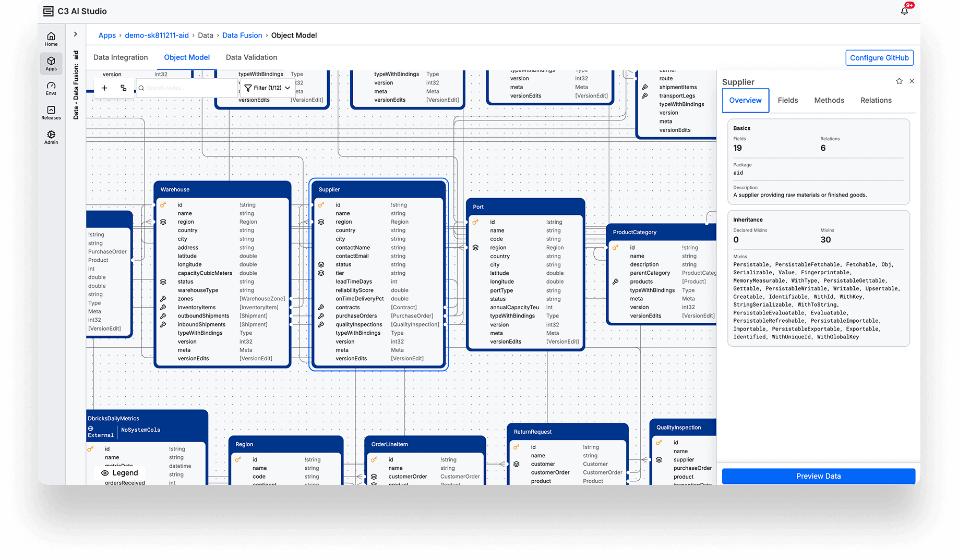958x560 pixels.
Task: Open the Apps sidebar icon
Action: click(51, 64)
